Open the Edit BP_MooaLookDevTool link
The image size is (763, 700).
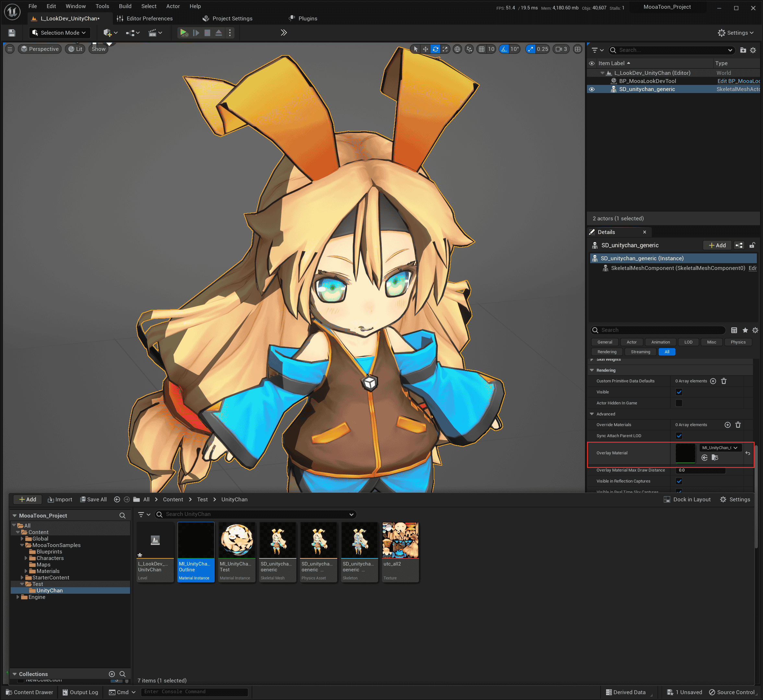pyautogui.click(x=738, y=81)
